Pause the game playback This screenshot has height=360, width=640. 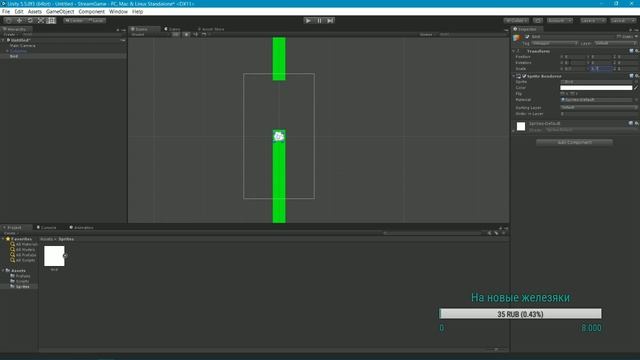319,20
